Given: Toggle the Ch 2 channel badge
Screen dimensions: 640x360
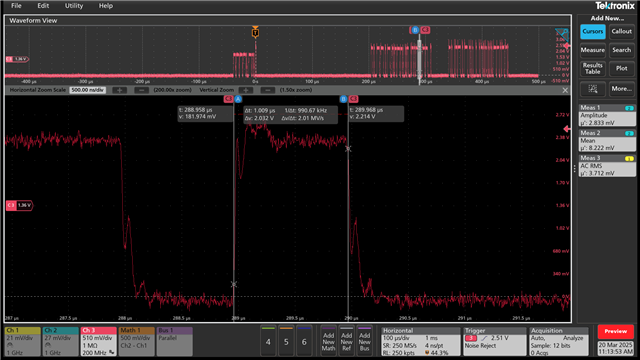Looking at the screenshot, I should coord(61,341).
